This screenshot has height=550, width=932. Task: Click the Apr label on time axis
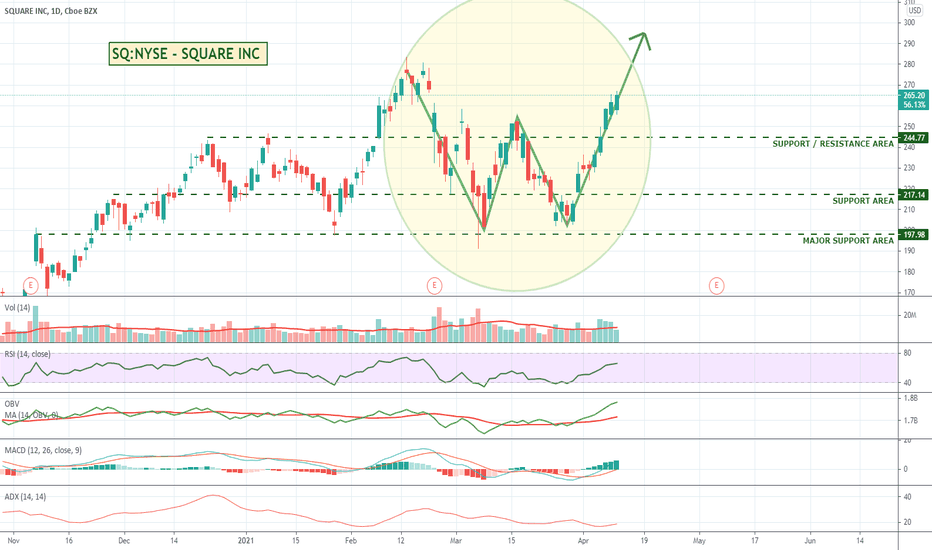point(583,540)
